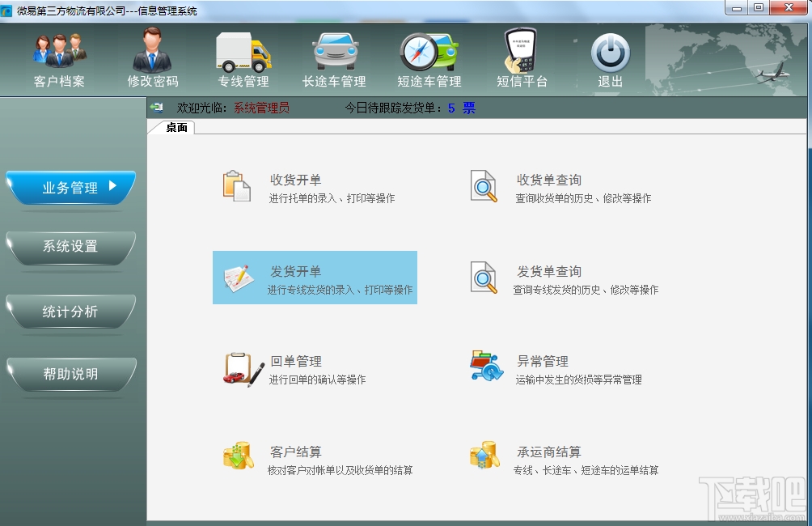Click the 发货开单 title text
This screenshot has height=526, width=812.
point(296,271)
